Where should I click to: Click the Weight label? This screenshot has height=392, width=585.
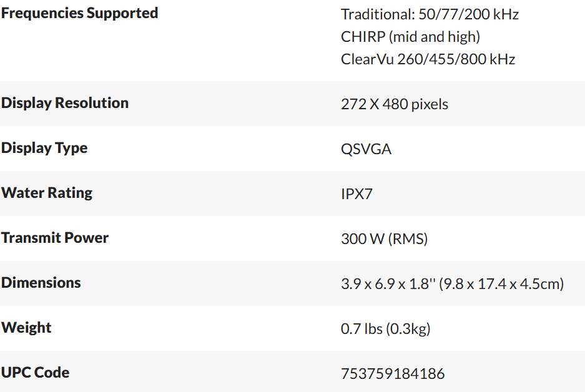(26, 328)
